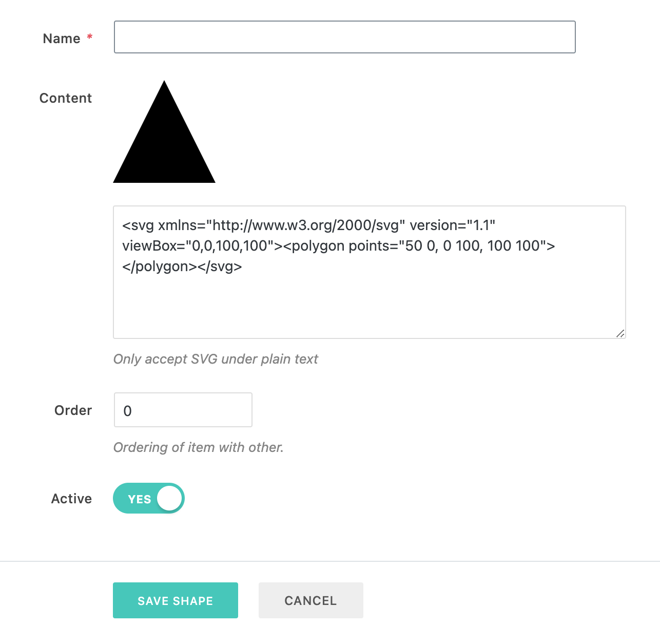Screen dimensions: 660x644
Task: Click the red required asterisk beside Name
Action: (90, 37)
